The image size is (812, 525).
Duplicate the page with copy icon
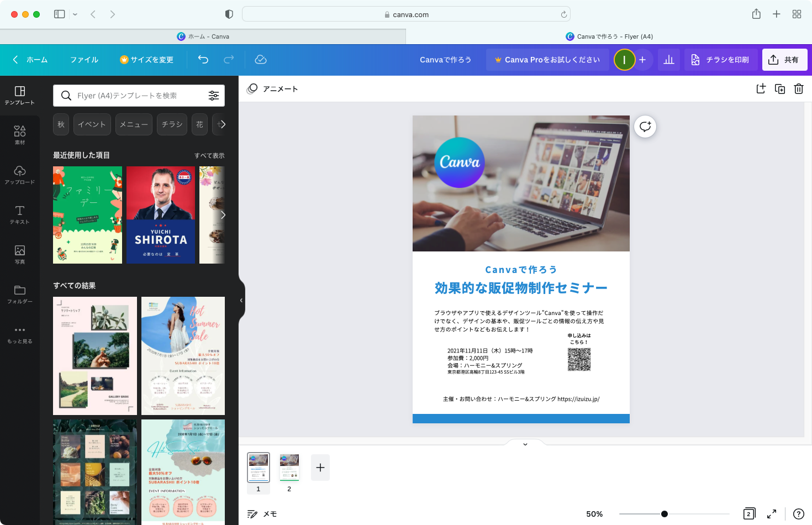click(780, 89)
